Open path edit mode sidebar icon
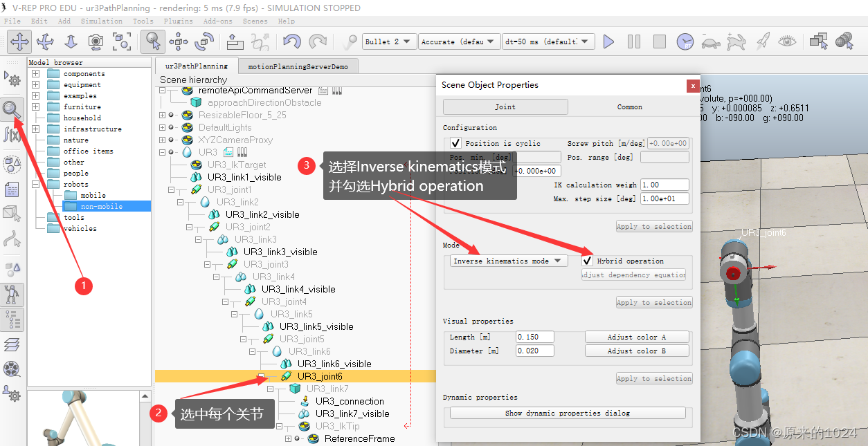868x446 pixels. tap(12, 239)
